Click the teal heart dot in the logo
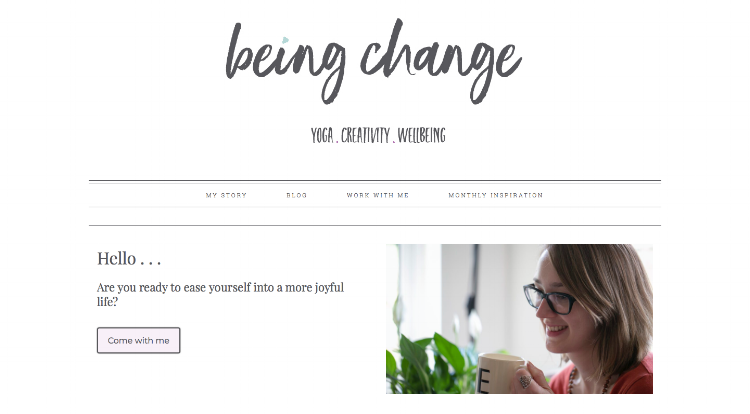This screenshot has height=414, width=750. pyautogui.click(x=286, y=40)
